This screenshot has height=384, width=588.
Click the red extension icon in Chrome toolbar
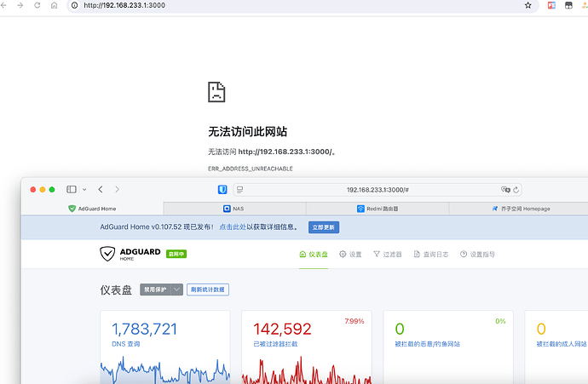[551, 5]
